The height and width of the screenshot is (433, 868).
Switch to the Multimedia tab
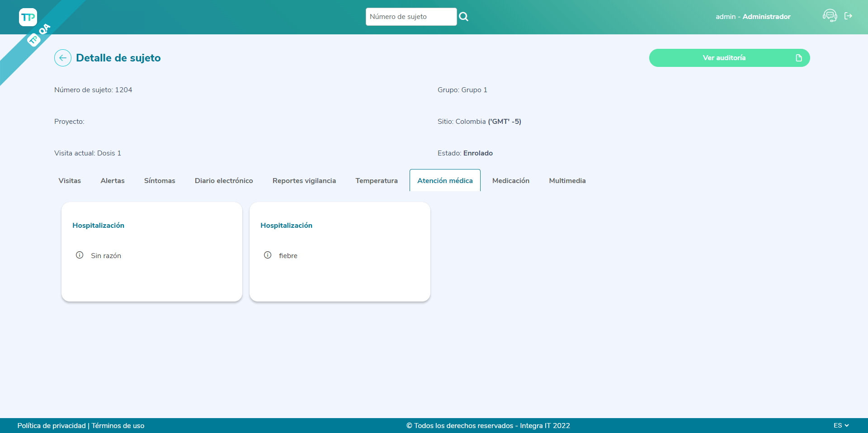tap(567, 180)
